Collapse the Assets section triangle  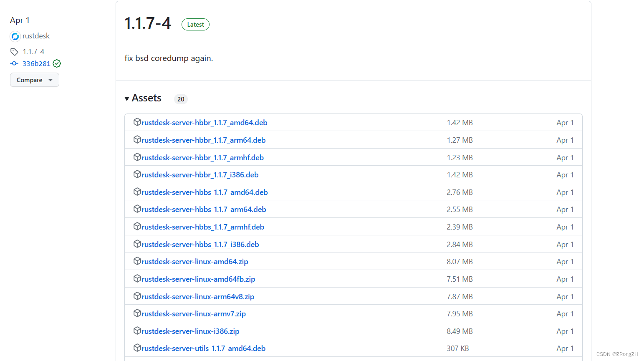pos(127,99)
